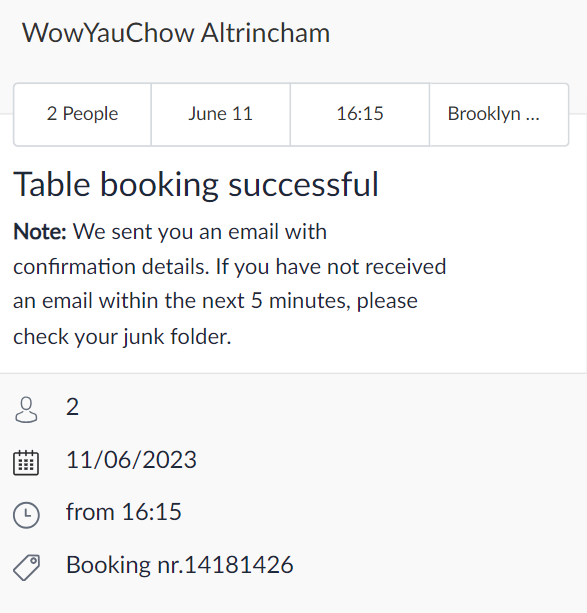The width and height of the screenshot is (587, 613).
Task: Click the 'check your junk folder' line
Action: tap(122, 337)
